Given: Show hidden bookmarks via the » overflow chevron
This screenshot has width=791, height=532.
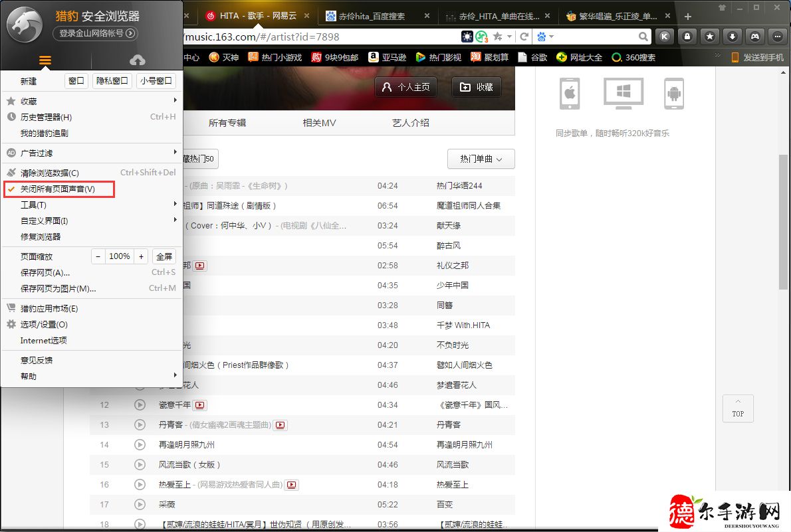Looking at the screenshot, I should point(717,55).
